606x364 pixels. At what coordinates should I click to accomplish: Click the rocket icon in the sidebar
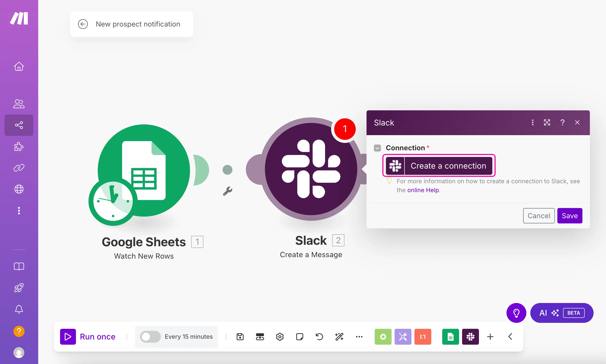19,288
